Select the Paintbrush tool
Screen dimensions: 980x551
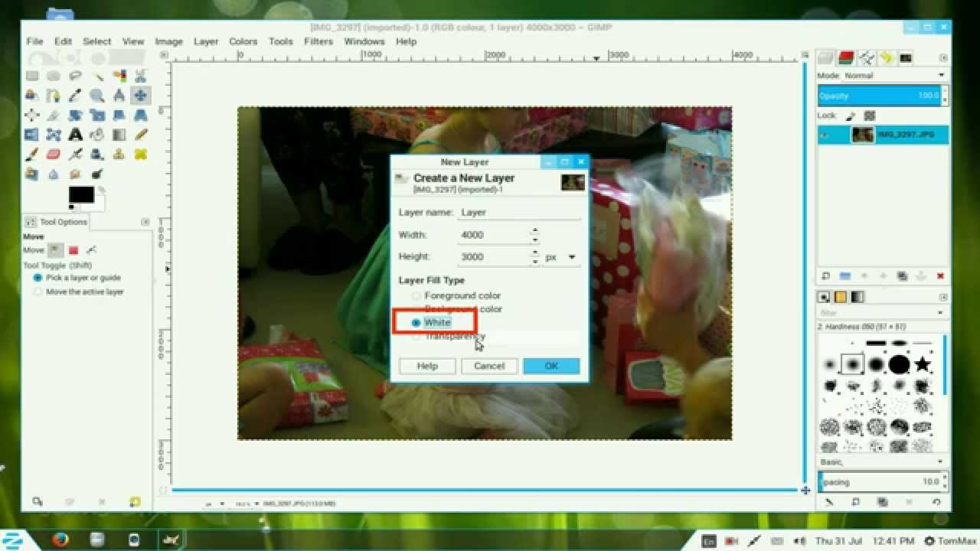pyautogui.click(x=32, y=154)
